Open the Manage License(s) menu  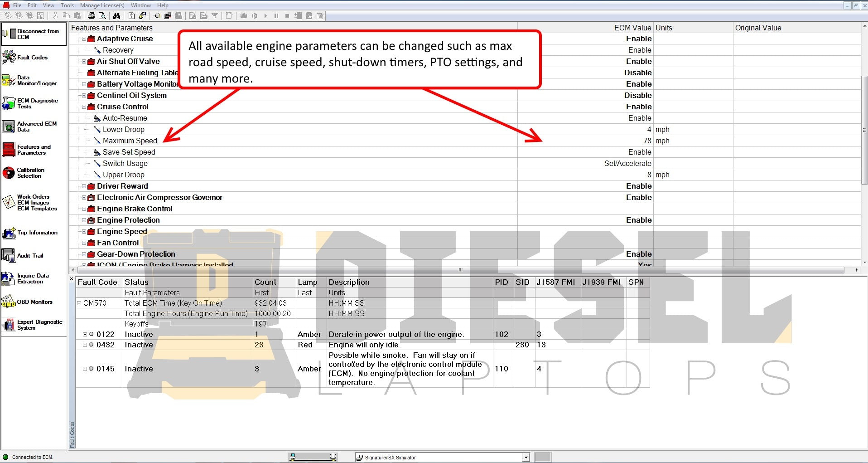point(102,5)
